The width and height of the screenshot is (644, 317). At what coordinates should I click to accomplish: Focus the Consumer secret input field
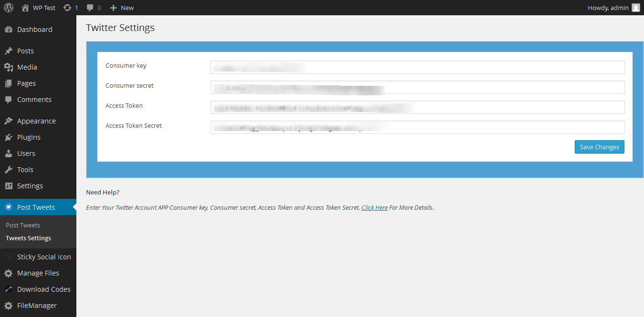coord(417,87)
